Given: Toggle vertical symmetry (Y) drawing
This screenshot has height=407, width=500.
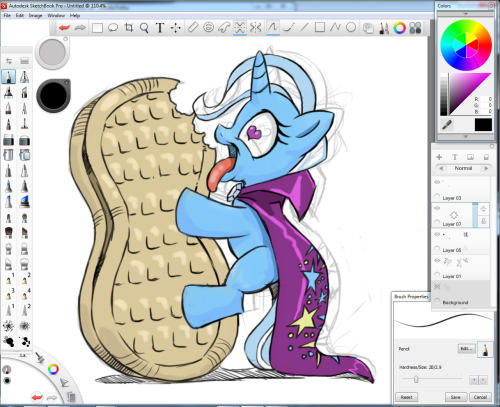Looking at the screenshot, I should click(x=240, y=27).
